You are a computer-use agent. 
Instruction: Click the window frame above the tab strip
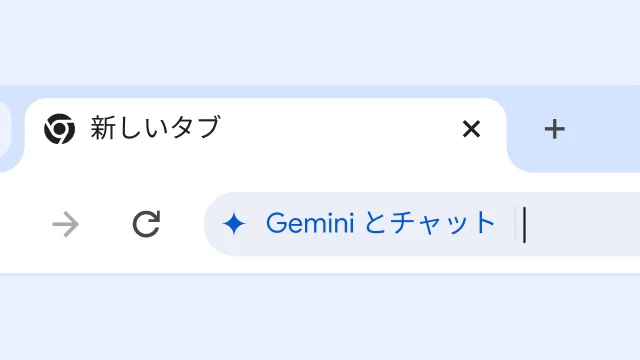(x=320, y=42)
